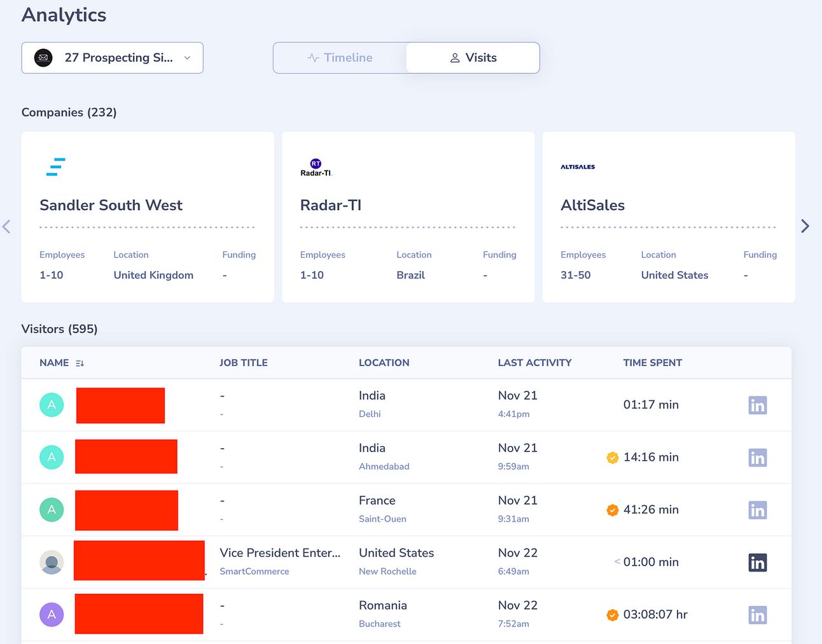Click the 9:31am last activity time
822x644 pixels.
point(513,519)
